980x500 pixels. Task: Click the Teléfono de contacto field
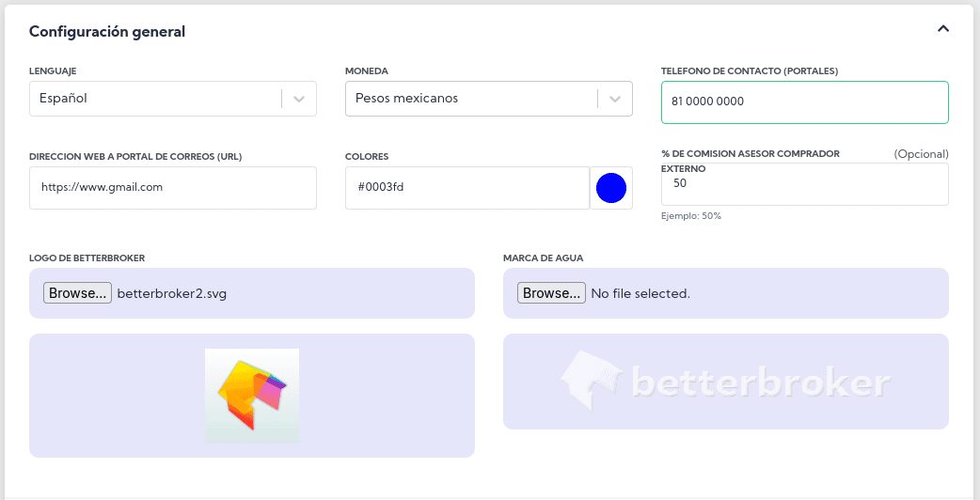[804, 102]
